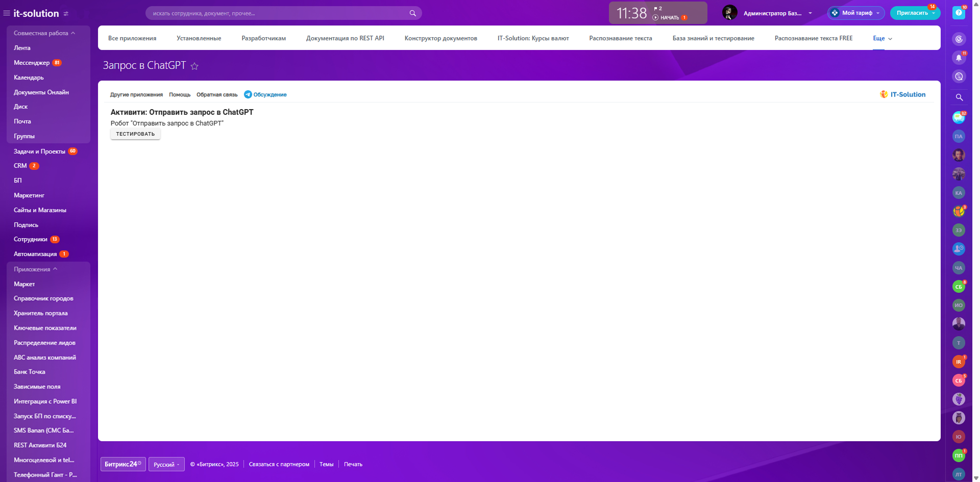Click the Начать play icon in time tracker

pos(655,17)
